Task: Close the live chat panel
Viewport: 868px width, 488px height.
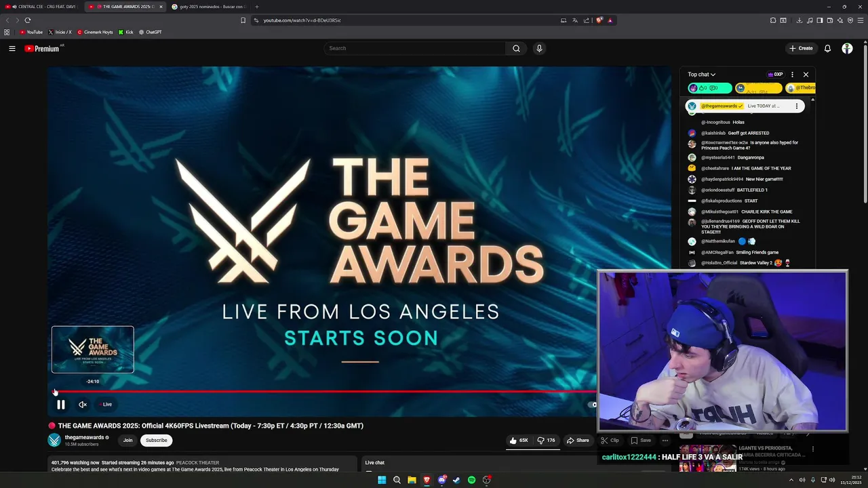Action: (x=806, y=75)
